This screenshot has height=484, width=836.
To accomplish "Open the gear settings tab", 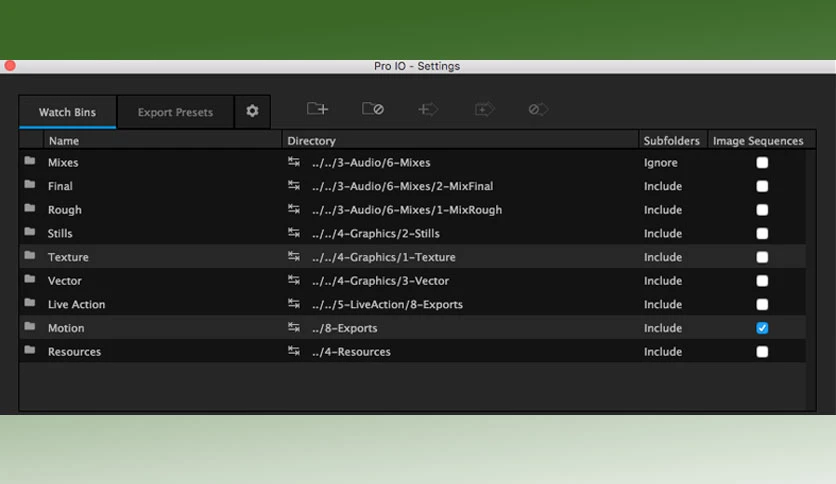I will (x=252, y=111).
